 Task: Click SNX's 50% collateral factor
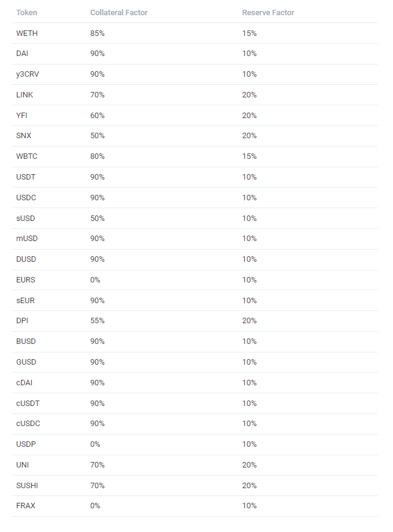pyautogui.click(x=97, y=136)
